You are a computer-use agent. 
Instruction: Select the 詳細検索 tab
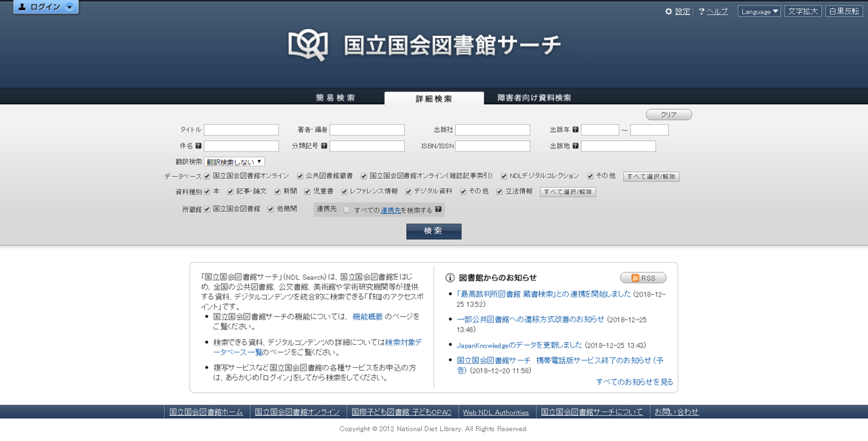434,98
